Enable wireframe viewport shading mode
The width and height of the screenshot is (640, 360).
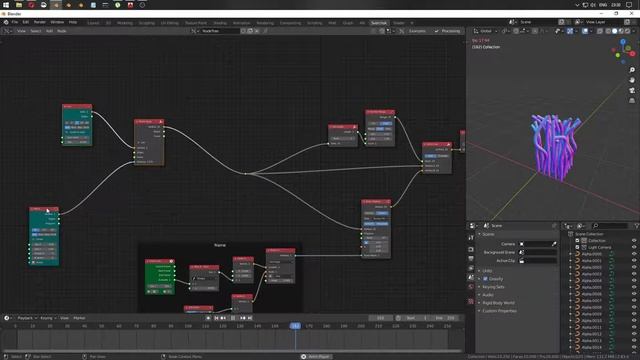608,31
